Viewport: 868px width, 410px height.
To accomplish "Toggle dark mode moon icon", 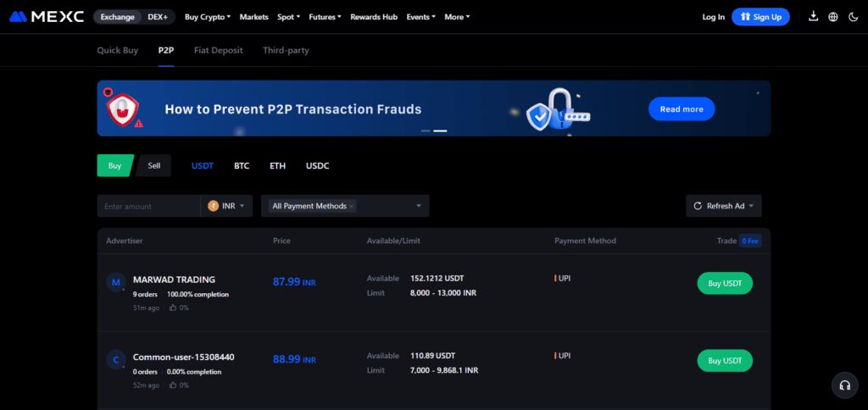I will click(x=853, y=17).
